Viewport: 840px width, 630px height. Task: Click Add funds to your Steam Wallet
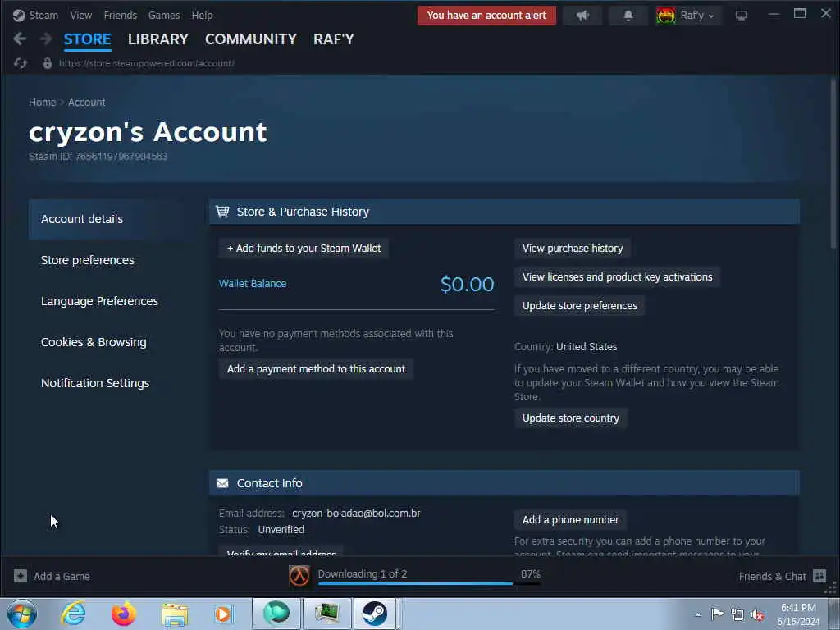(304, 249)
